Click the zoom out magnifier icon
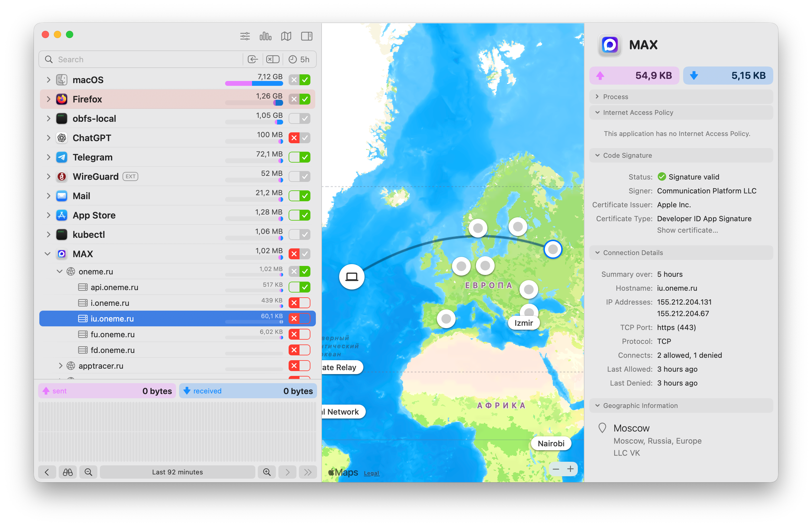812x527 pixels. click(x=88, y=472)
